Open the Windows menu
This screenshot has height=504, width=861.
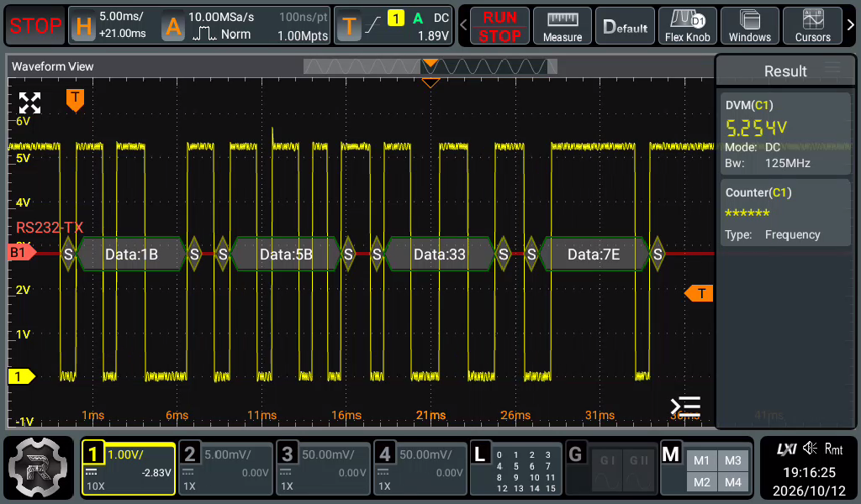point(749,26)
